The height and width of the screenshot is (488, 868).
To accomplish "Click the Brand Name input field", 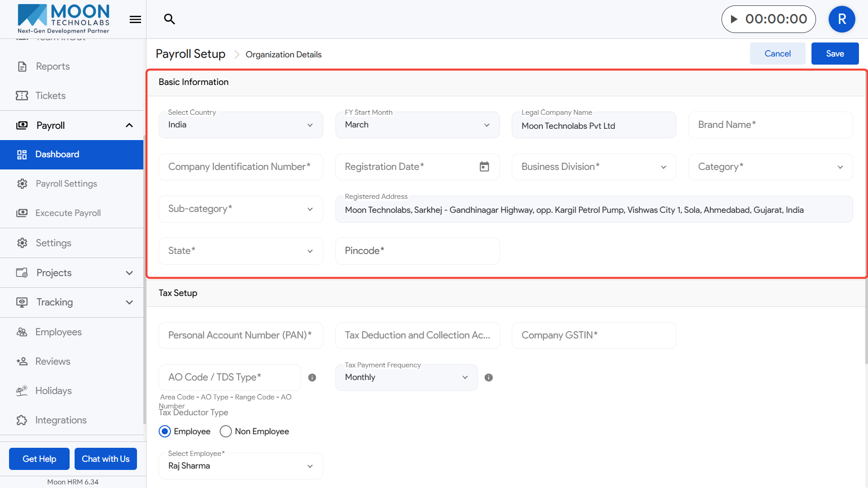I will [770, 125].
